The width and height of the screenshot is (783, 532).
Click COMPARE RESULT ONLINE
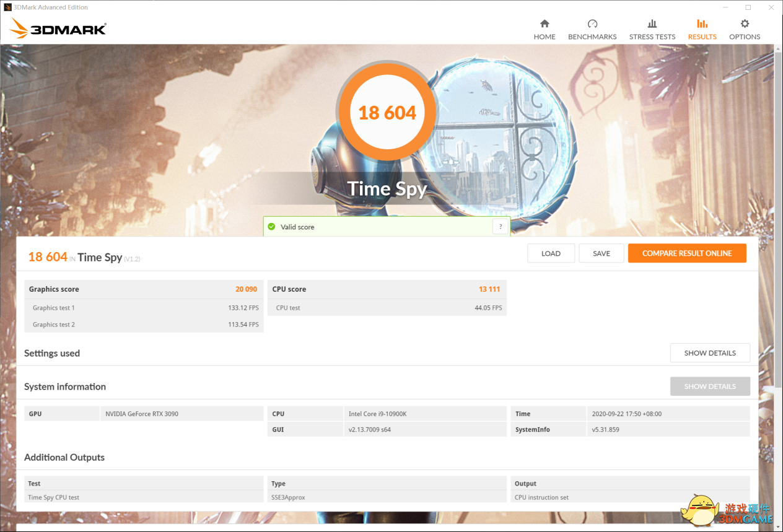[x=687, y=253]
